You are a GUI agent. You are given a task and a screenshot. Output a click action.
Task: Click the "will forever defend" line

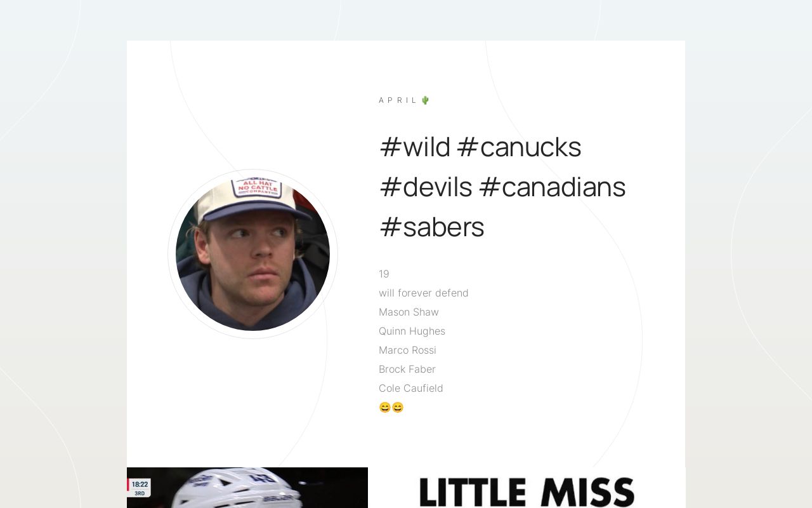pyautogui.click(x=424, y=293)
